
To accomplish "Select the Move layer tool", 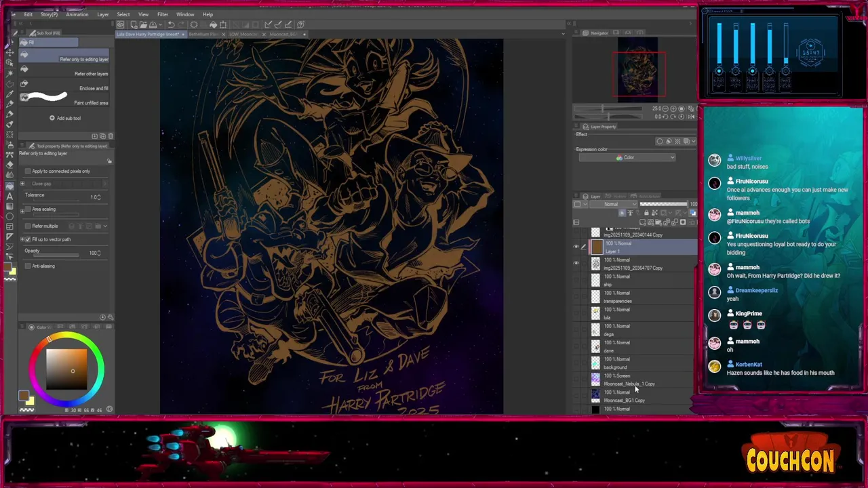I will coord(10,52).
